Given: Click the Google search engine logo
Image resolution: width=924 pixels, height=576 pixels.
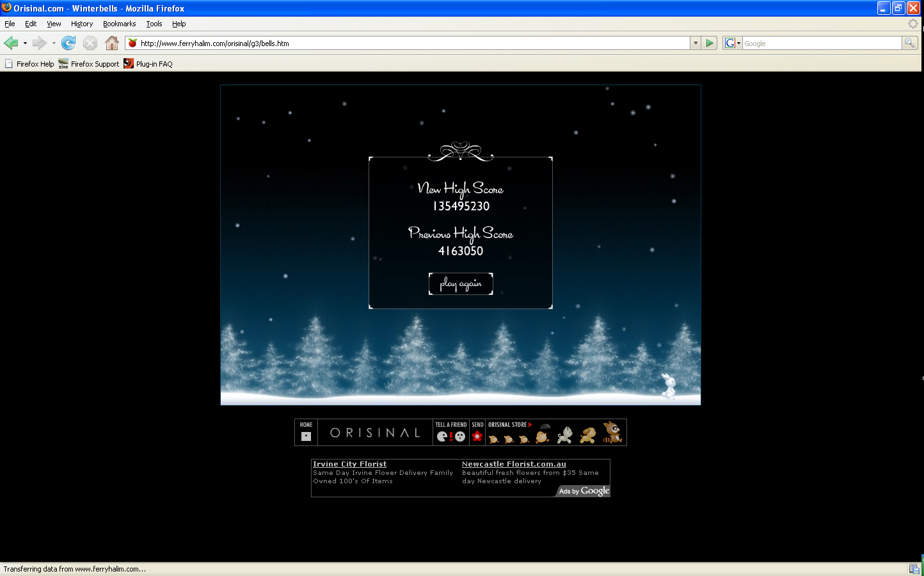Looking at the screenshot, I should (x=729, y=43).
